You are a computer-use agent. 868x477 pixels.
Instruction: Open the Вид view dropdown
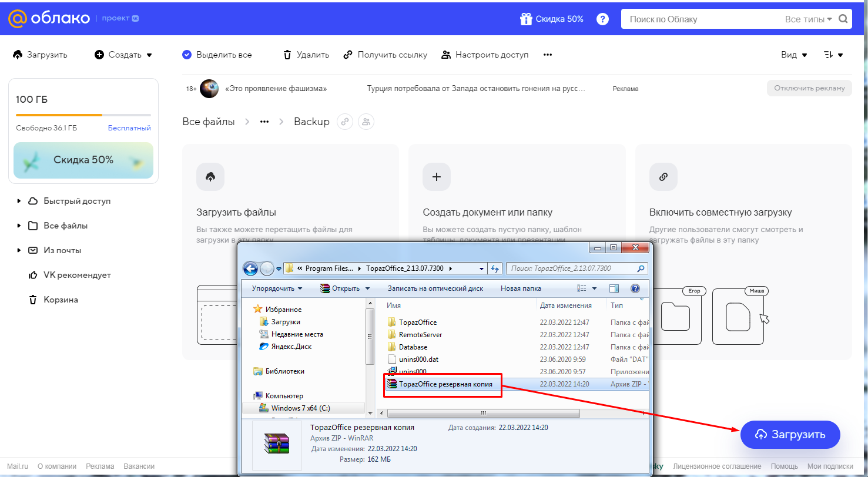[794, 55]
